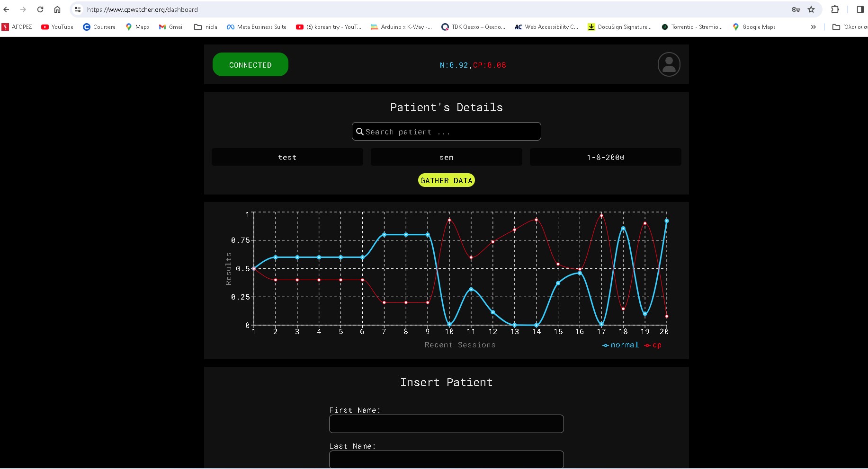Open the user profile avatar icon
The height and width of the screenshot is (469, 868).
669,64
